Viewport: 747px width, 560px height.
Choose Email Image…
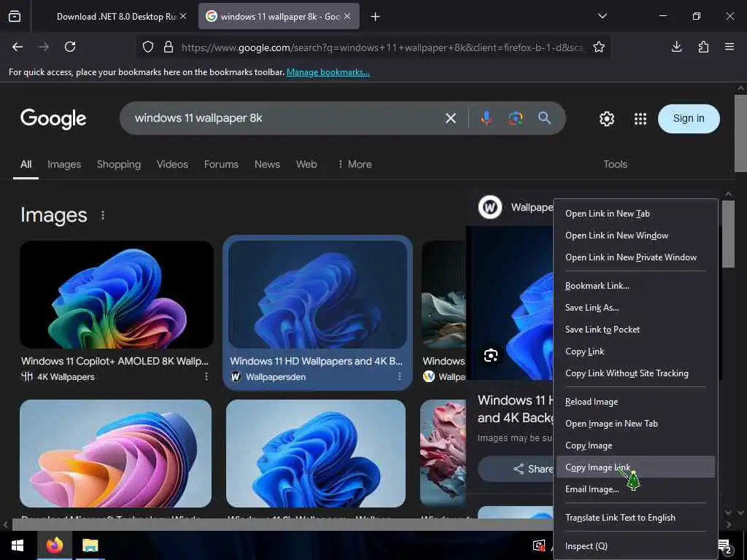tap(635, 489)
